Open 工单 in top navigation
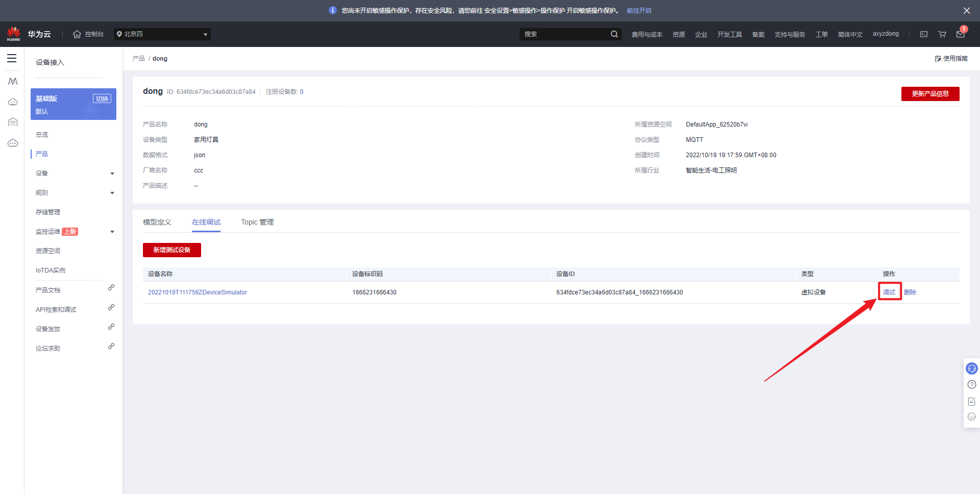This screenshot has height=494, width=980. coord(821,34)
